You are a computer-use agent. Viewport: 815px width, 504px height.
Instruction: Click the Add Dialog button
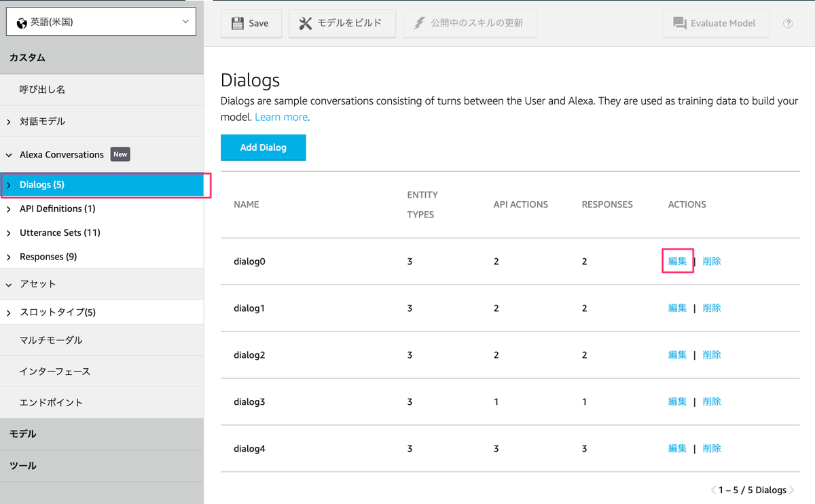coord(264,147)
